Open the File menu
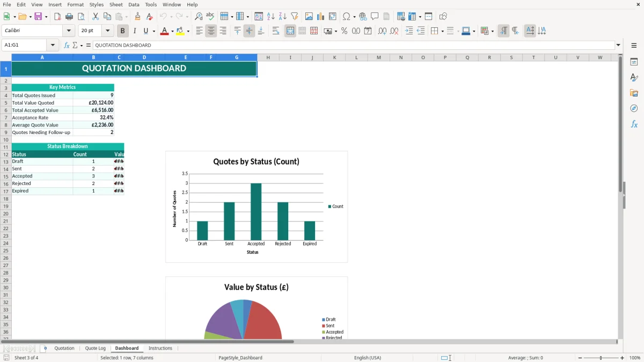This screenshot has width=644, height=362. (x=7, y=4)
